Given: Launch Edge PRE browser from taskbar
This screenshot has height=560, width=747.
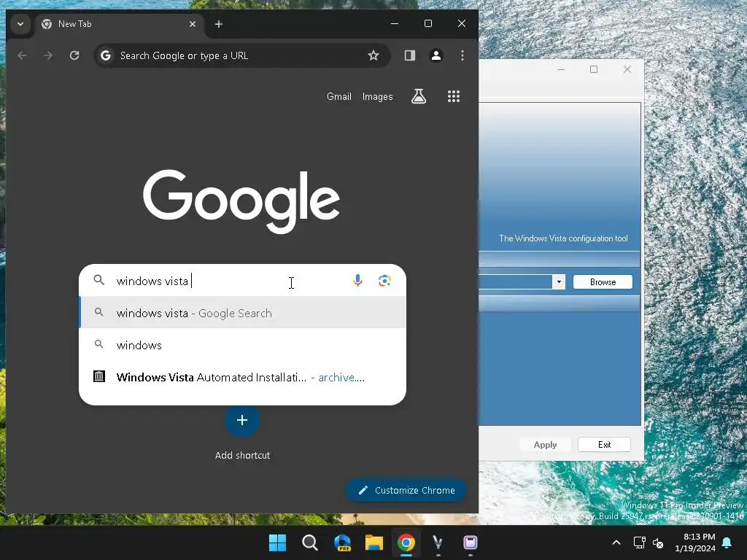Looking at the screenshot, I should click(x=342, y=542).
